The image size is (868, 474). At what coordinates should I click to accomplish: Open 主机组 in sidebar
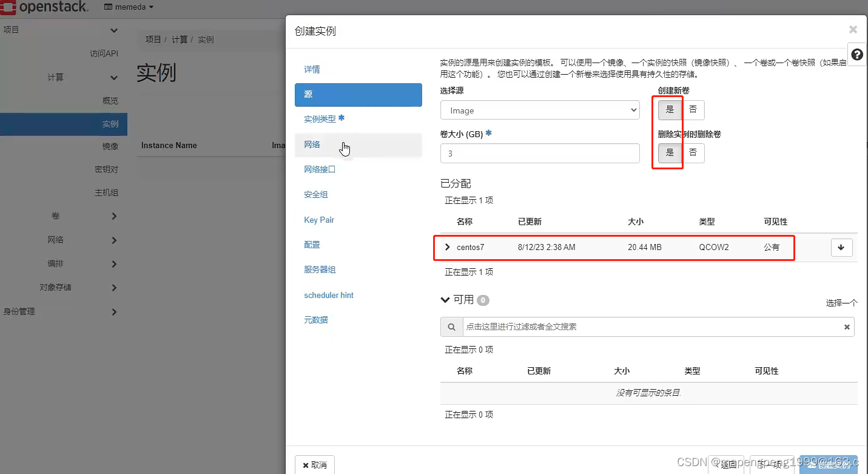point(106,193)
